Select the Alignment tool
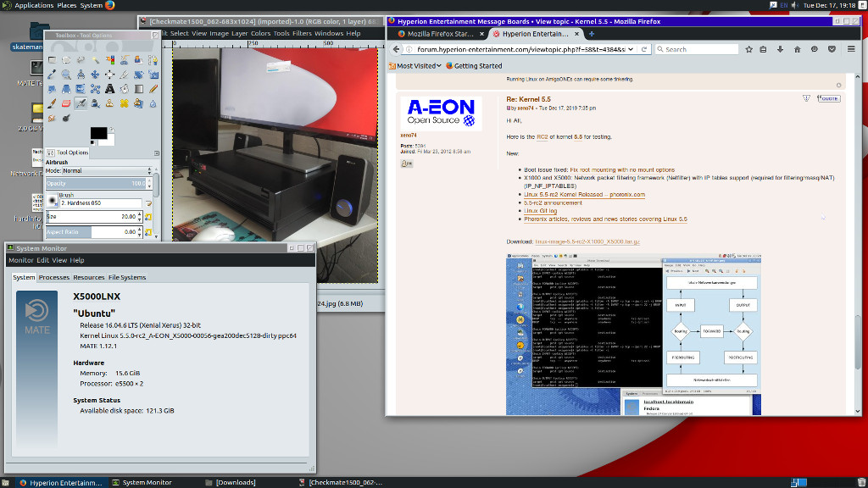Viewport: 868px width, 488px height. coord(109,75)
